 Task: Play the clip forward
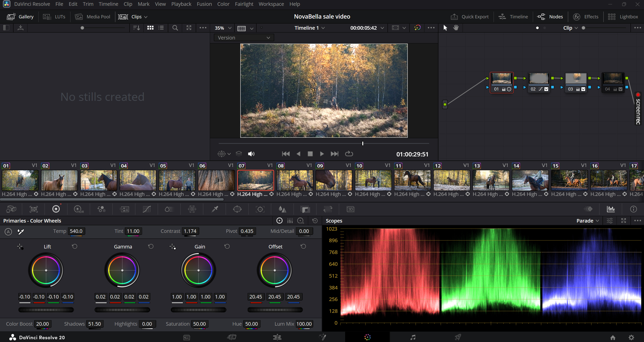click(322, 154)
